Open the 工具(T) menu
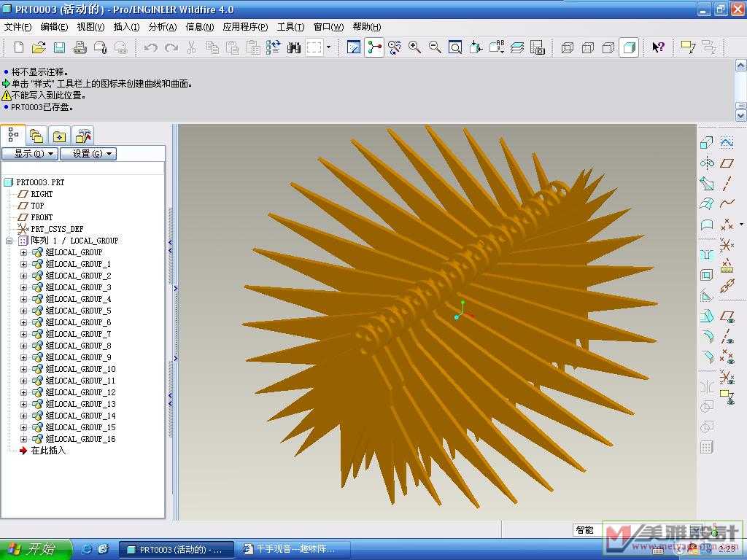This screenshot has width=747, height=560. (x=290, y=27)
